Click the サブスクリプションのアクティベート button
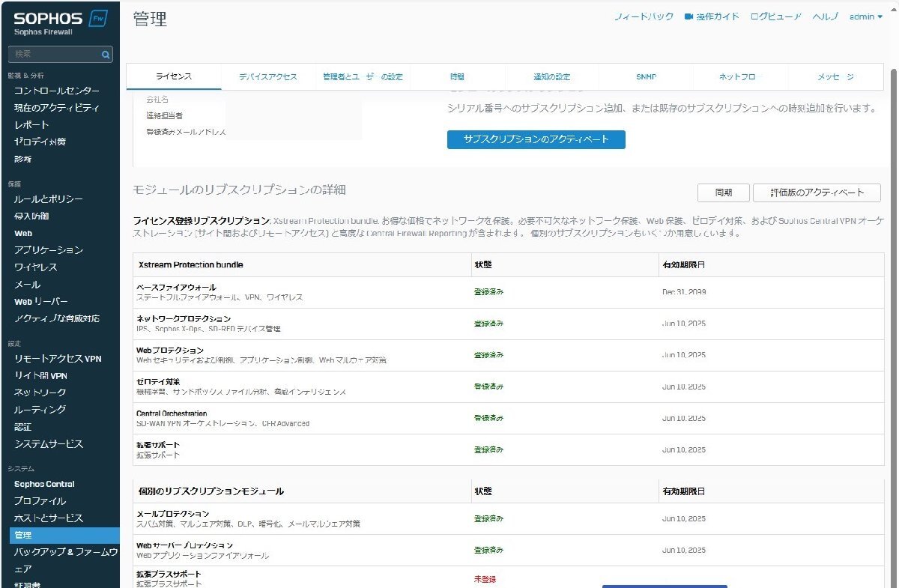 [536, 139]
